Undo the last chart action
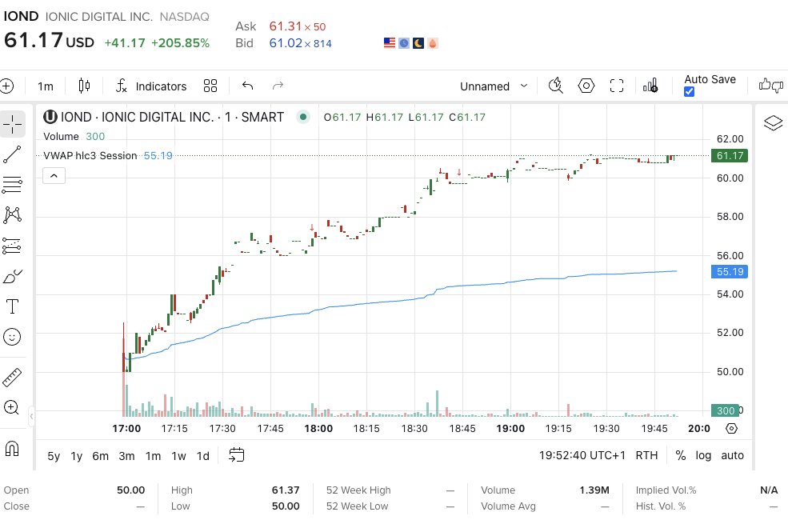788x532 pixels. tap(247, 86)
